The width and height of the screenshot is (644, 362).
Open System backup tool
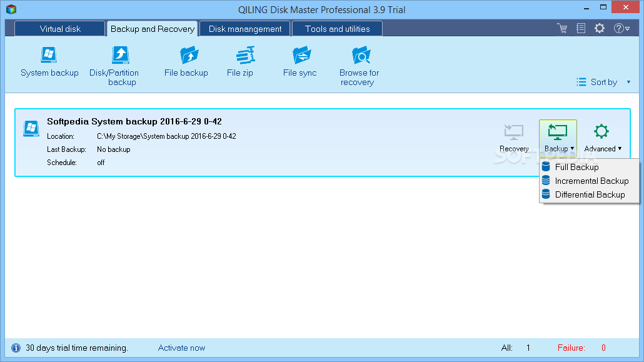[x=49, y=62]
